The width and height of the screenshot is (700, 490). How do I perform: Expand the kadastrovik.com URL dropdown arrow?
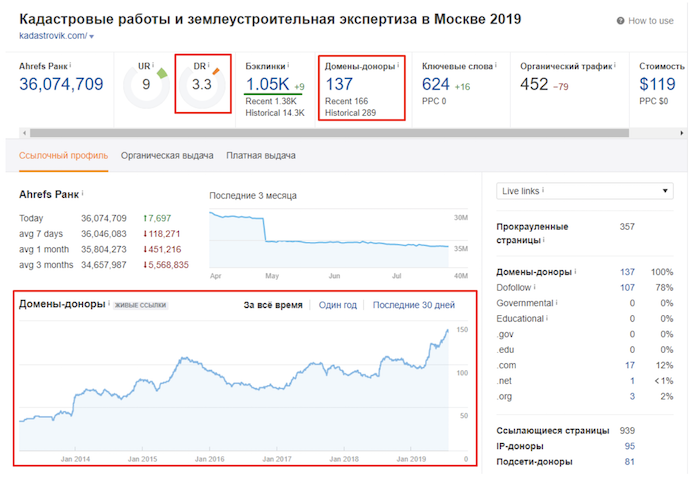pyautogui.click(x=92, y=37)
